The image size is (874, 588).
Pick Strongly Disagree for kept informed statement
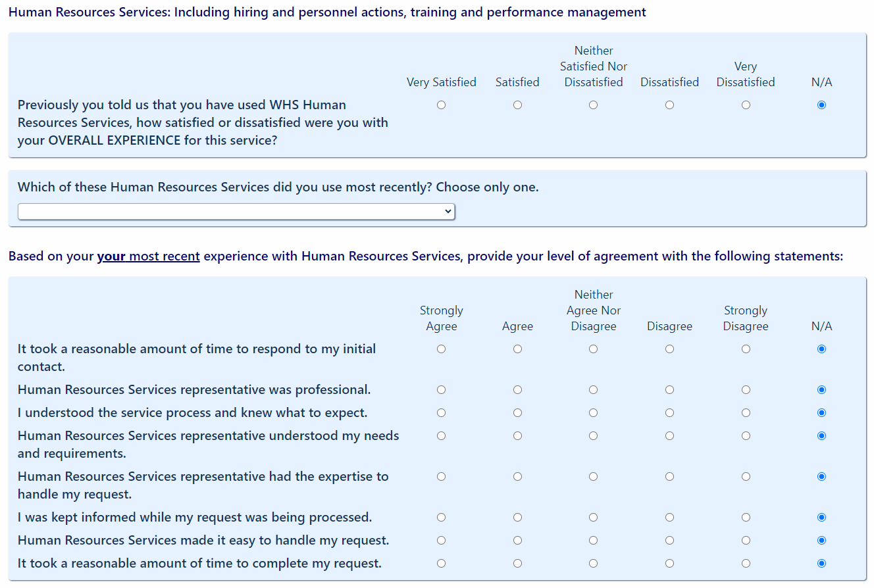(746, 518)
